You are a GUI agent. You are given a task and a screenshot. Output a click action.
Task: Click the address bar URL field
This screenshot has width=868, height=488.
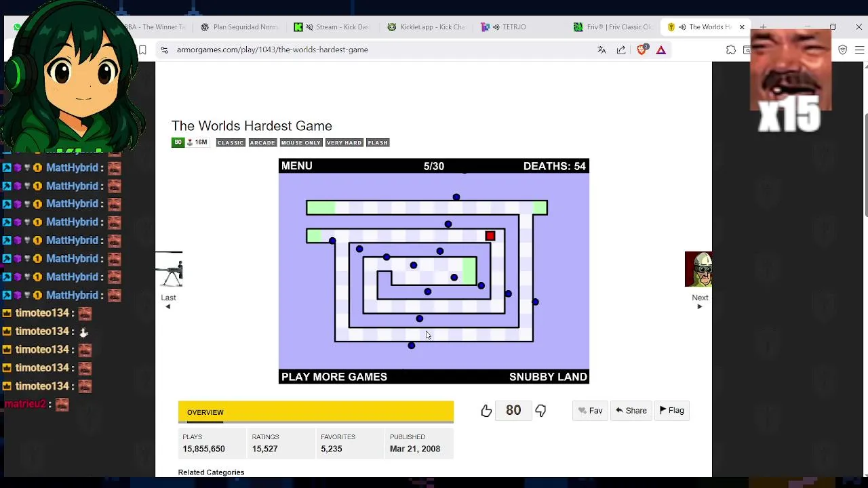(x=380, y=49)
